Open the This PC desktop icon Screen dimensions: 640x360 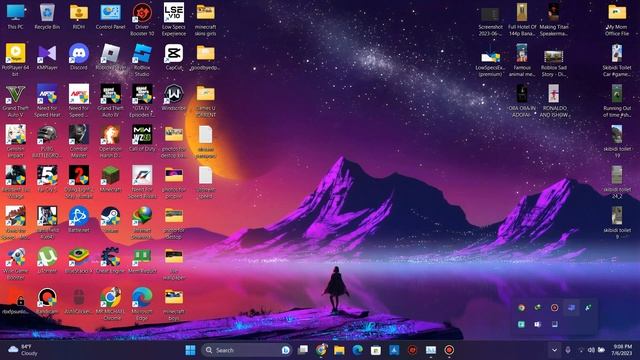click(16, 16)
